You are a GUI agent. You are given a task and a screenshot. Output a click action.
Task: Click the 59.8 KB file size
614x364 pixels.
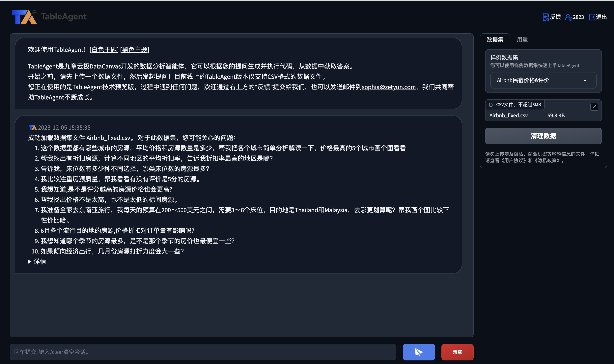556,115
